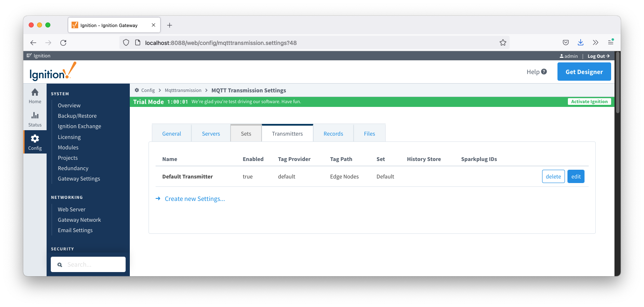Open Web Server under Networking
This screenshot has width=644, height=307.
click(x=72, y=209)
